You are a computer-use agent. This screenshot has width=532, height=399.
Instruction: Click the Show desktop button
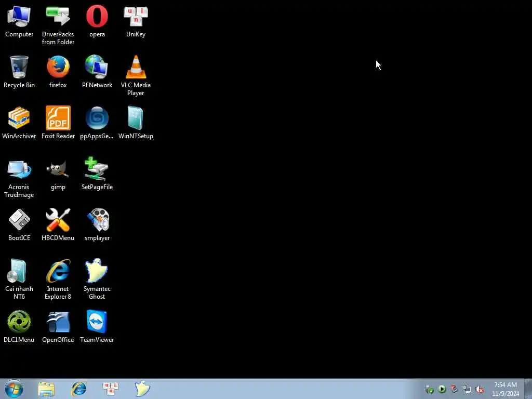(528, 389)
